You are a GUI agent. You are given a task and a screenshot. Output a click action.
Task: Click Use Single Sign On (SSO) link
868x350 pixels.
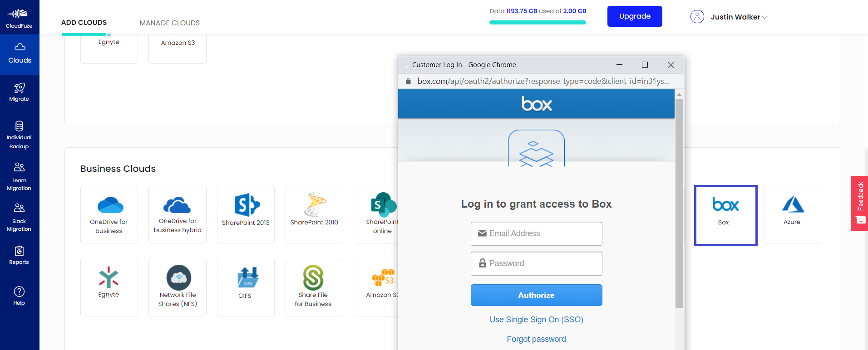(536, 320)
